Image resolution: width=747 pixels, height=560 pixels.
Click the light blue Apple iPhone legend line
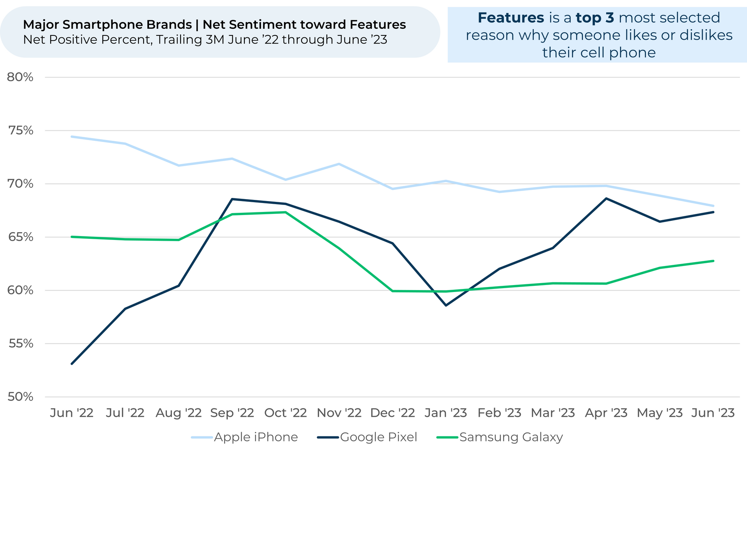[202, 437]
